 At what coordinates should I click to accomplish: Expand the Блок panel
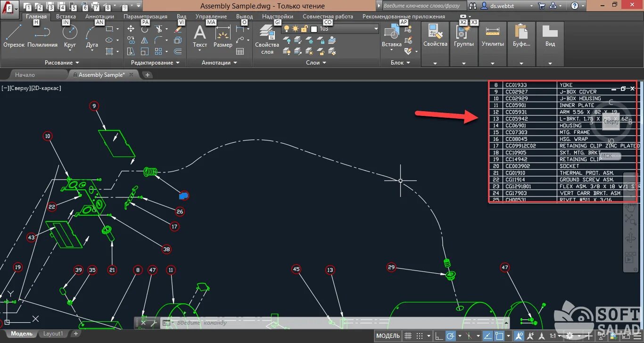400,63
